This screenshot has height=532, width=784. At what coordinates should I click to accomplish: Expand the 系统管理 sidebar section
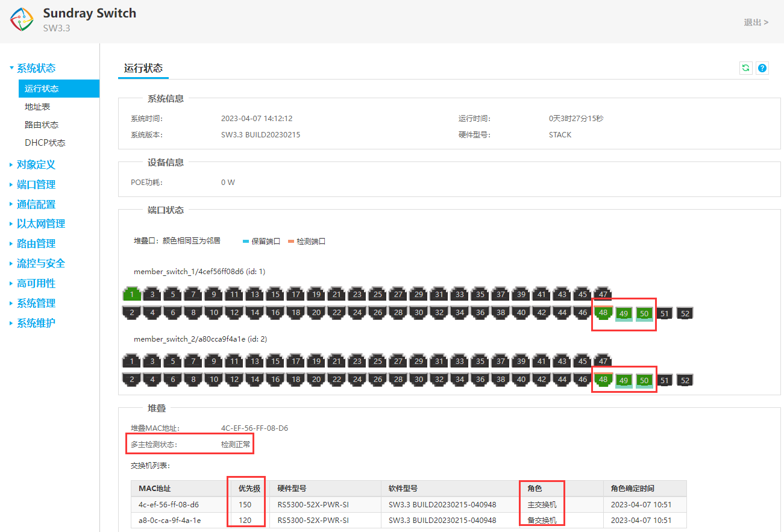pos(36,303)
